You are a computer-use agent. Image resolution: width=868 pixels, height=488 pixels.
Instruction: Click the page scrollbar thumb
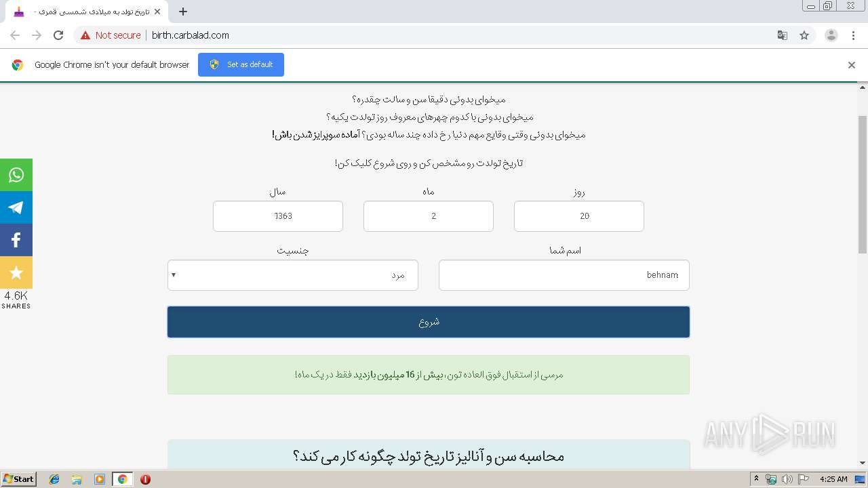point(863,184)
